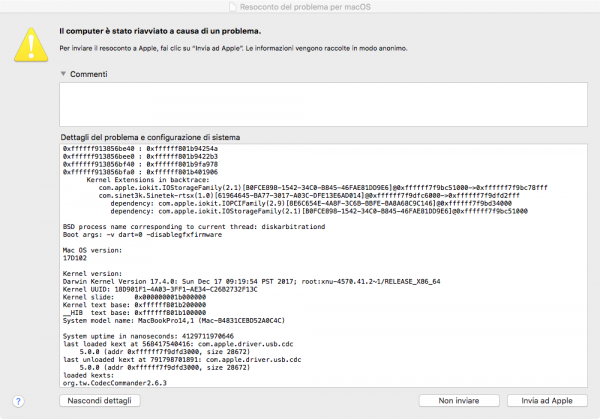Image resolution: width=600 pixels, height=419 pixels.
Task: Click the 'Kernel text base' line
Action: 134,305
